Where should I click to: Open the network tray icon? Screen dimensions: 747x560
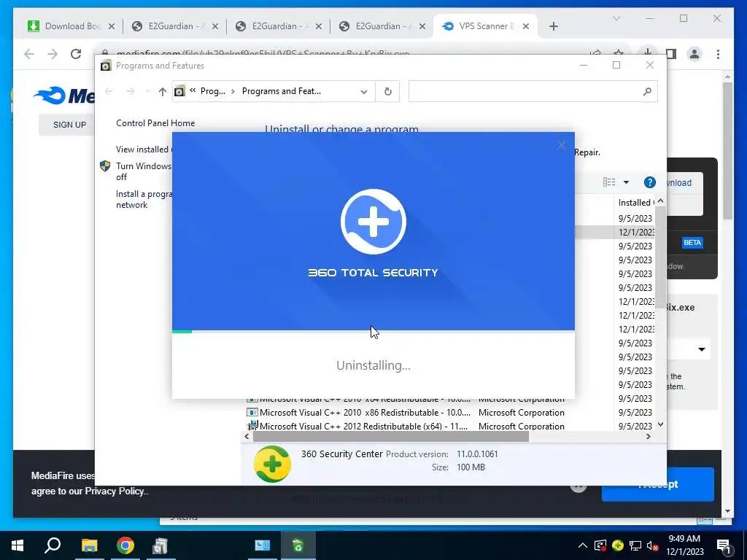click(x=635, y=545)
